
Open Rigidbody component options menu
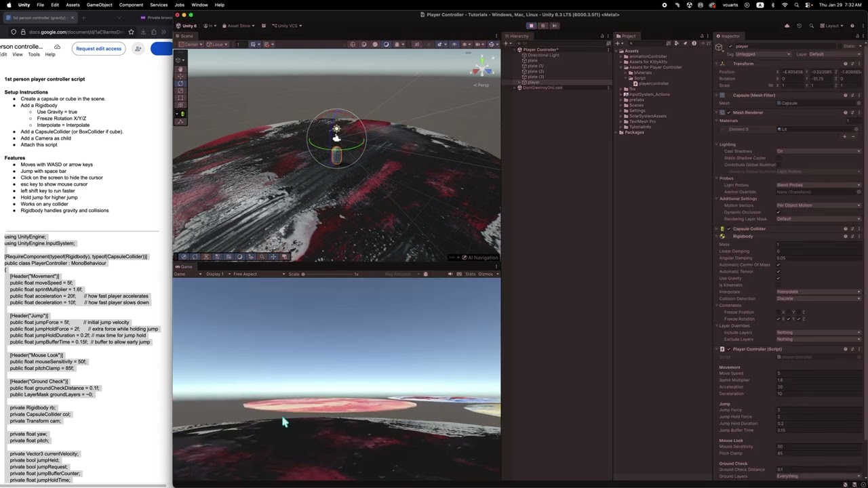coord(859,237)
